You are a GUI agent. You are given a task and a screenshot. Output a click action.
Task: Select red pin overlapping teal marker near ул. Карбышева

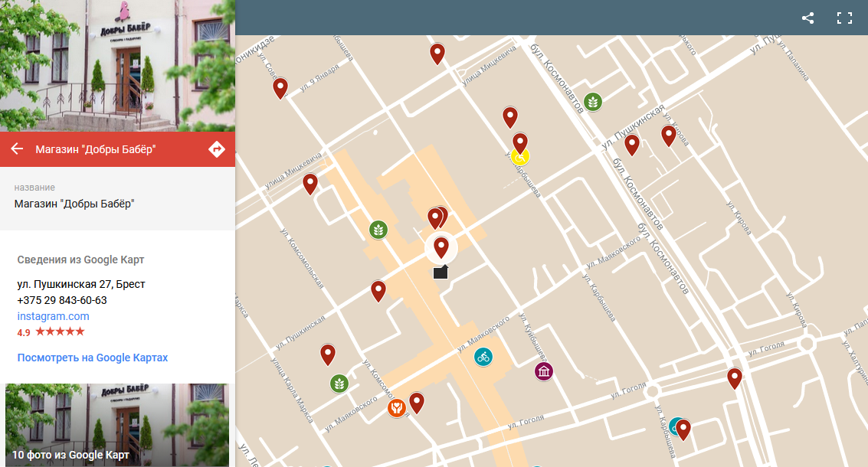click(683, 429)
